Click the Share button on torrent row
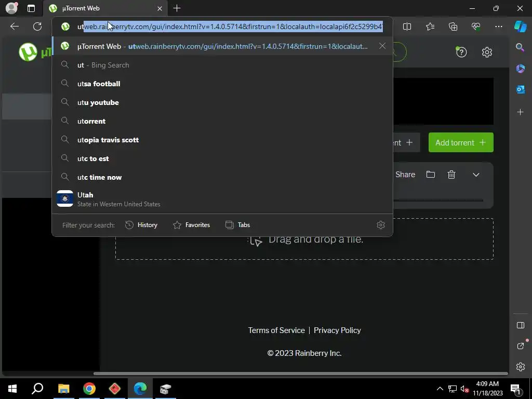 405,175
